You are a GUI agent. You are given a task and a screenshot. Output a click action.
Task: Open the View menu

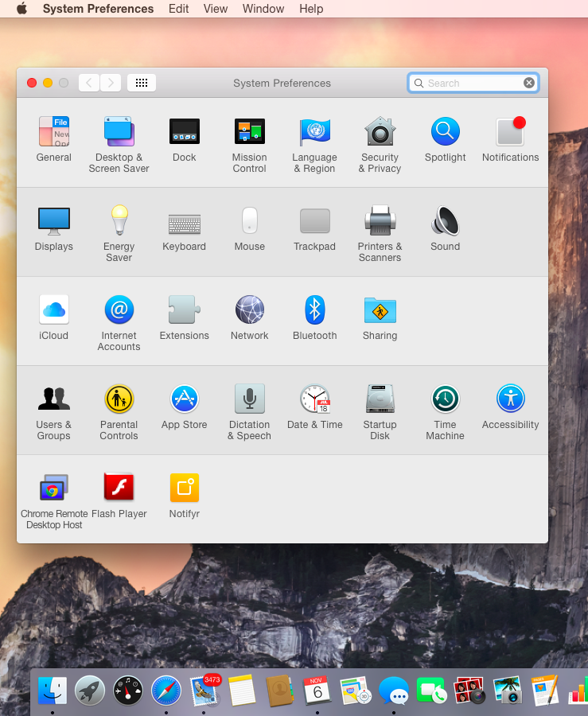pos(215,9)
